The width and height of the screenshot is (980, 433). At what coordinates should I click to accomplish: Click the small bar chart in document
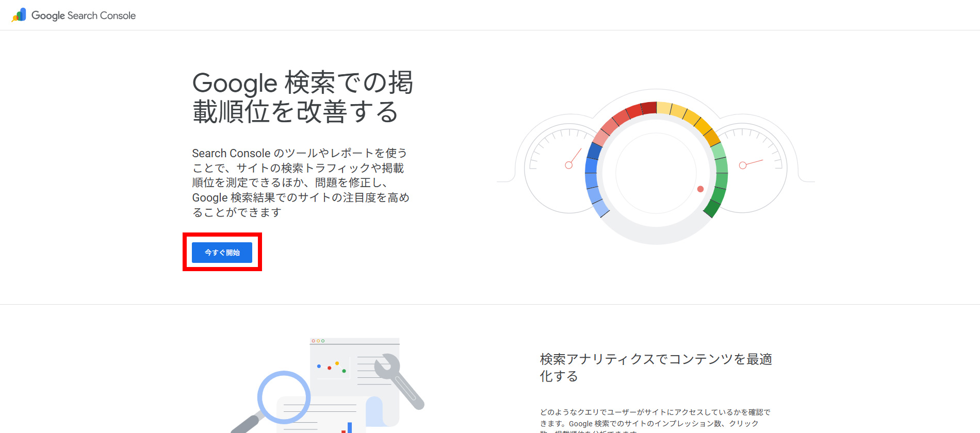(347, 428)
